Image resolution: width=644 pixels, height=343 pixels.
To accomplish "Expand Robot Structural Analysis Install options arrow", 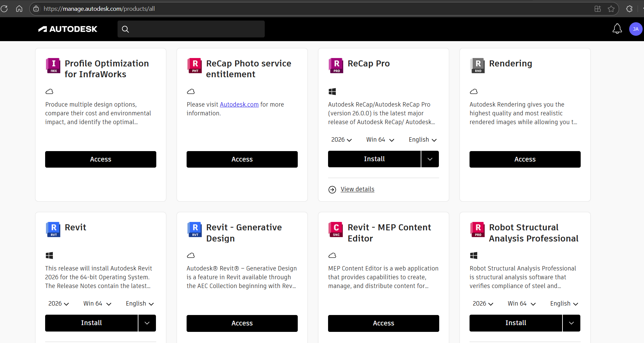I will (571, 323).
